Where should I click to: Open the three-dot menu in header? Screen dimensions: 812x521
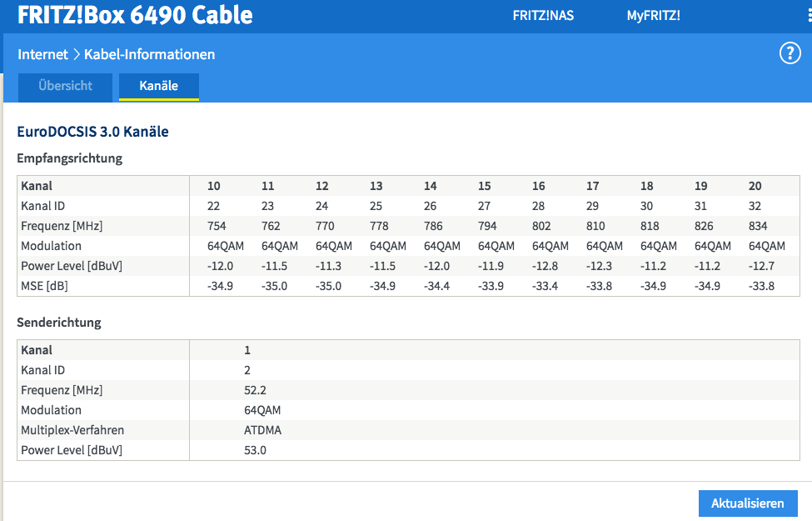(x=809, y=16)
